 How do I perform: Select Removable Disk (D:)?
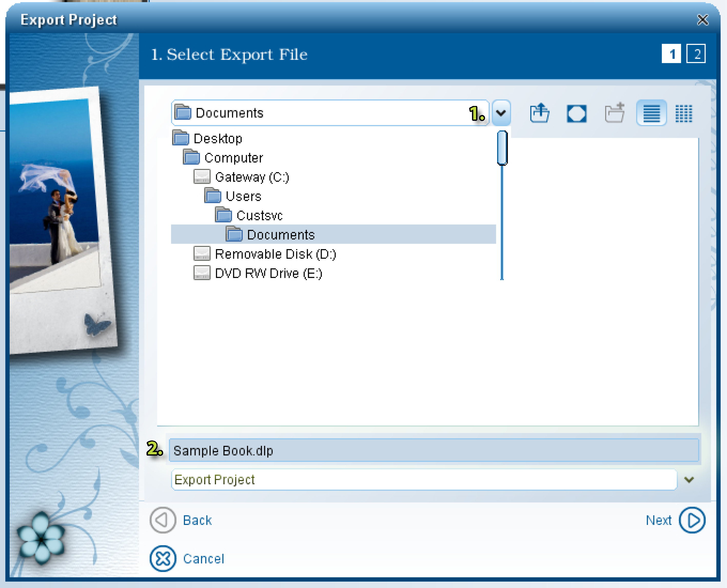(333, 254)
